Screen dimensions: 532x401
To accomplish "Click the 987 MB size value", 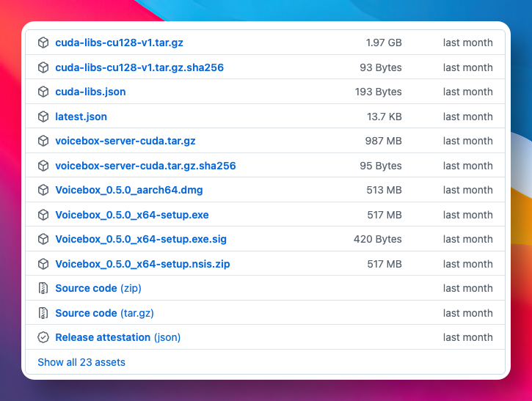I will pos(383,141).
